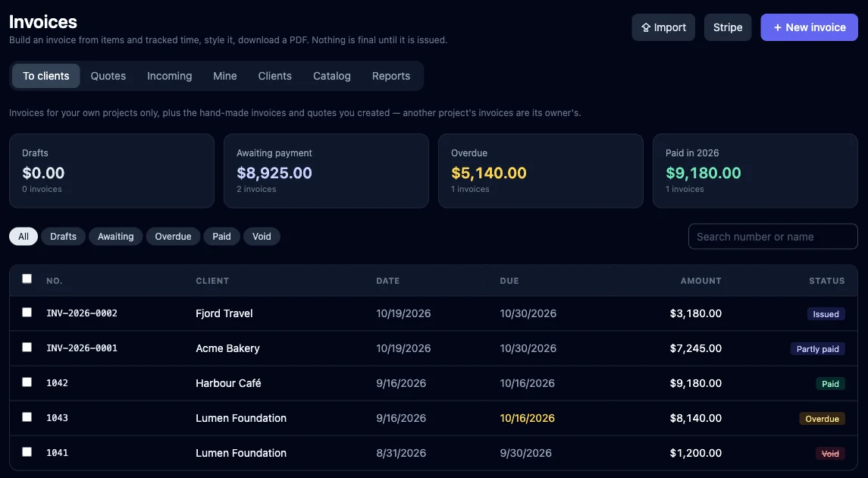This screenshot has width=868, height=478.
Task: Click the highlighted 10/16/2026 due date
Action: pos(527,418)
